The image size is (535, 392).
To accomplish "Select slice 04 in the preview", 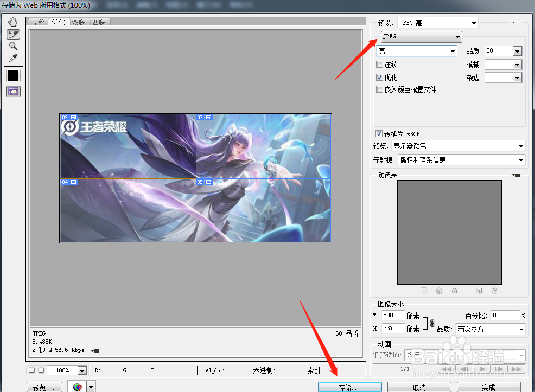I will pos(128,210).
